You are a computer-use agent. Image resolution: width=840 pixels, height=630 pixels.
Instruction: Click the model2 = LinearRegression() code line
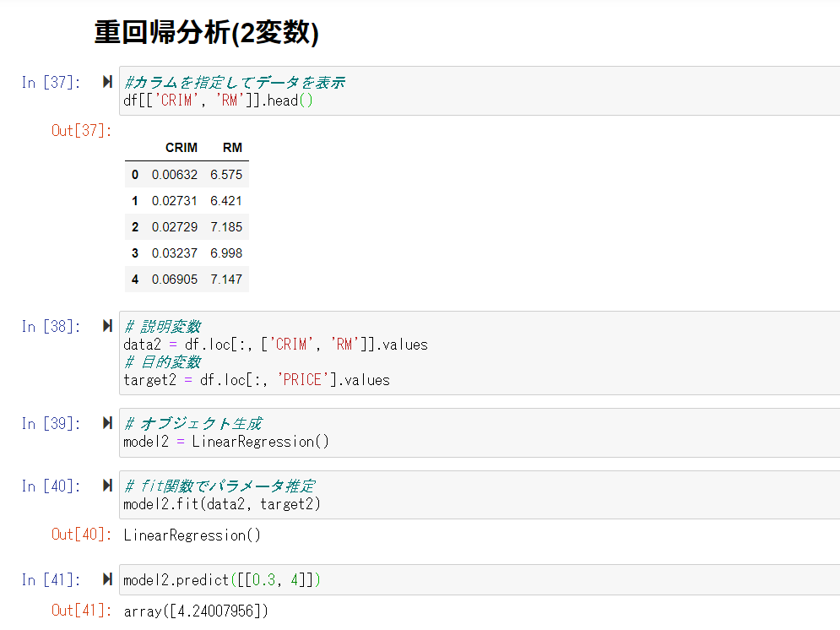pyautogui.click(x=226, y=442)
